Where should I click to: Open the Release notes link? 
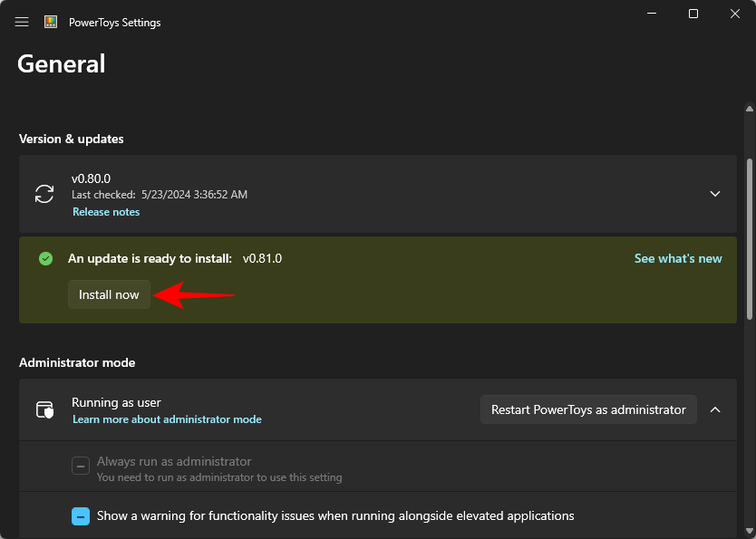point(106,212)
